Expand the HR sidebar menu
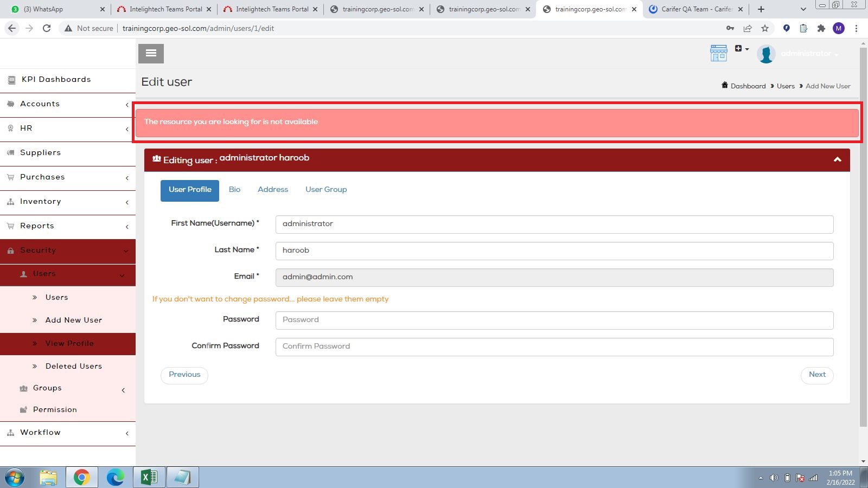 (x=68, y=129)
